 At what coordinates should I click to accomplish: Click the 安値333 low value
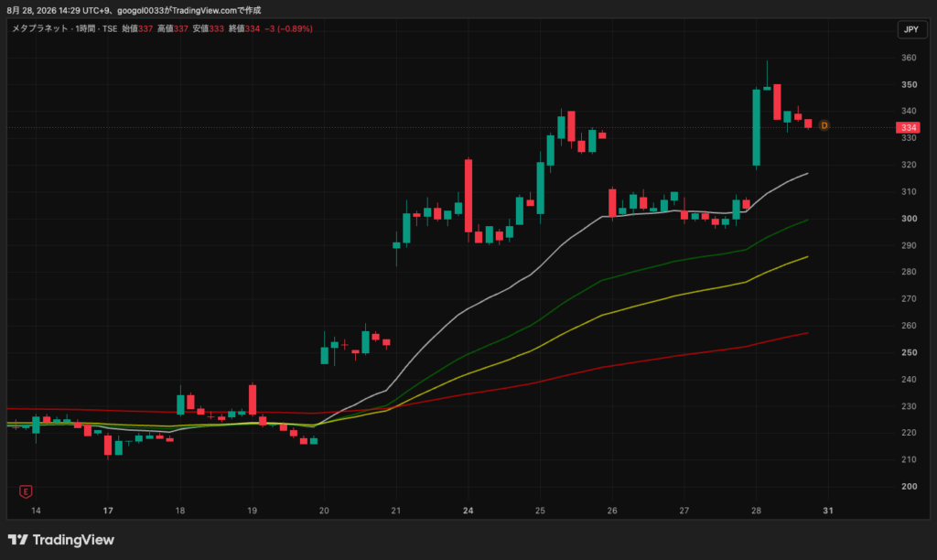coord(208,28)
